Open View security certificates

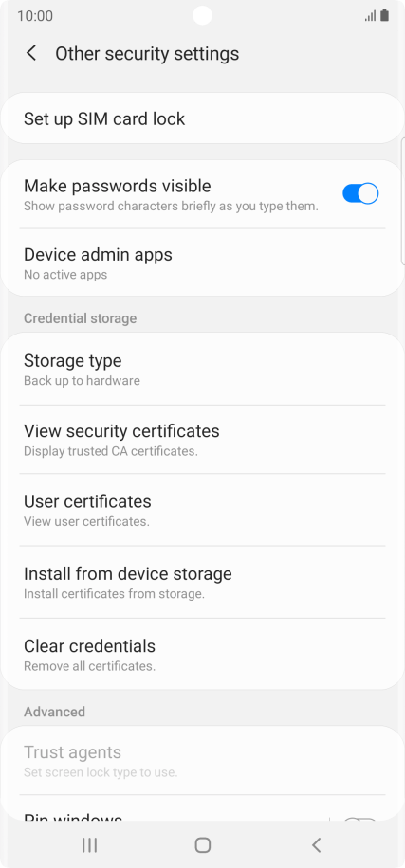click(x=202, y=440)
